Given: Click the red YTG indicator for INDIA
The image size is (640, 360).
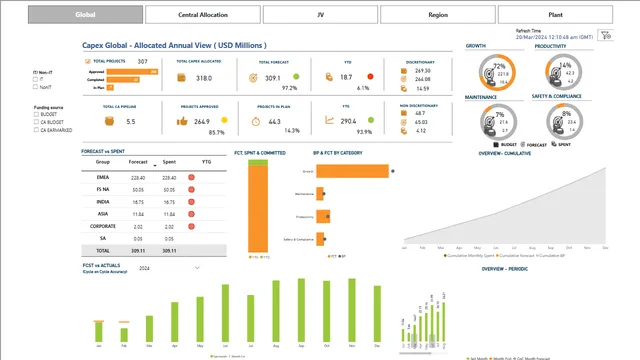Looking at the screenshot, I should [191, 202].
